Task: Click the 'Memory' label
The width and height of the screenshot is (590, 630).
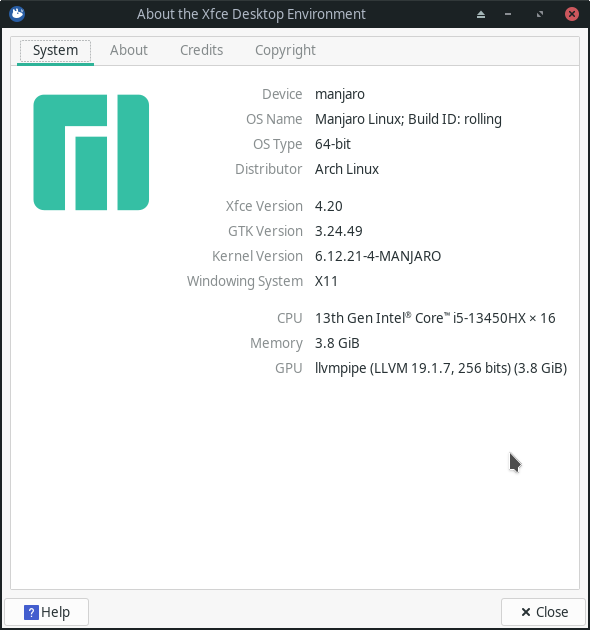Action: coord(276,344)
